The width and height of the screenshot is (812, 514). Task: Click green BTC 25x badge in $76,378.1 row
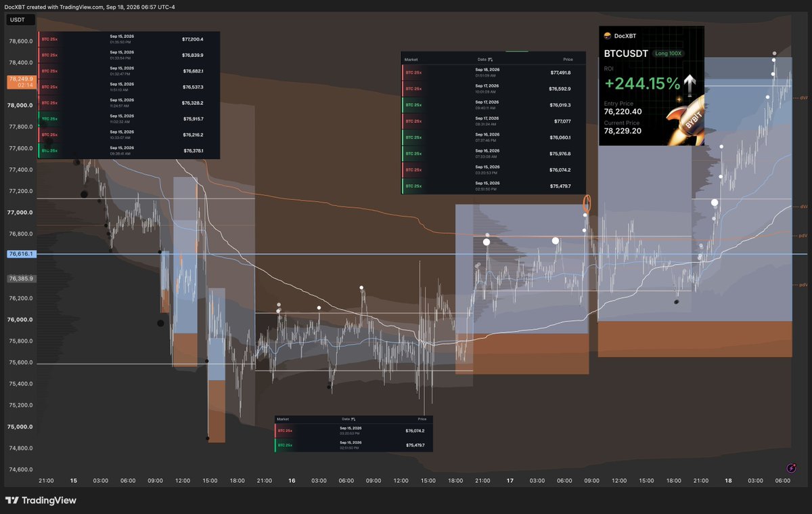49,150
